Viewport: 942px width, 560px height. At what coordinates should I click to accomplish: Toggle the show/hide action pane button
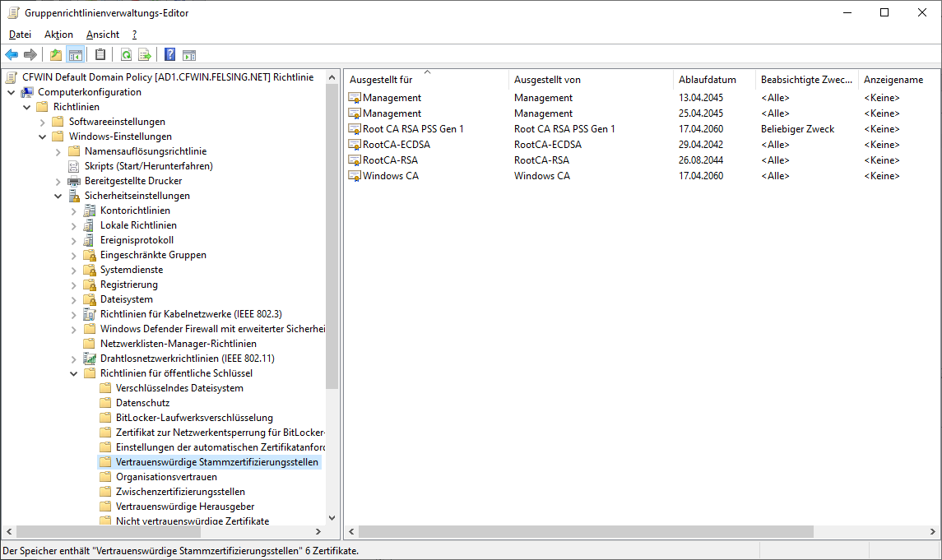pyautogui.click(x=189, y=55)
